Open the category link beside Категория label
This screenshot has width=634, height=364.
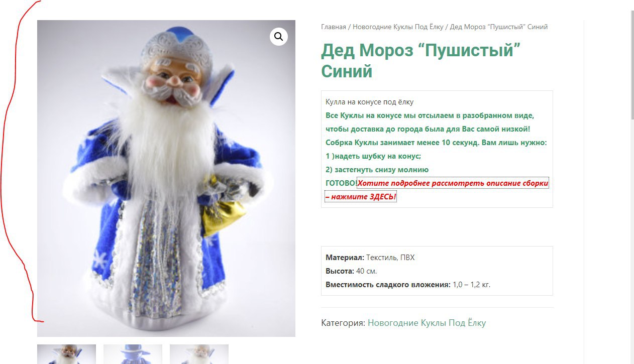(427, 323)
